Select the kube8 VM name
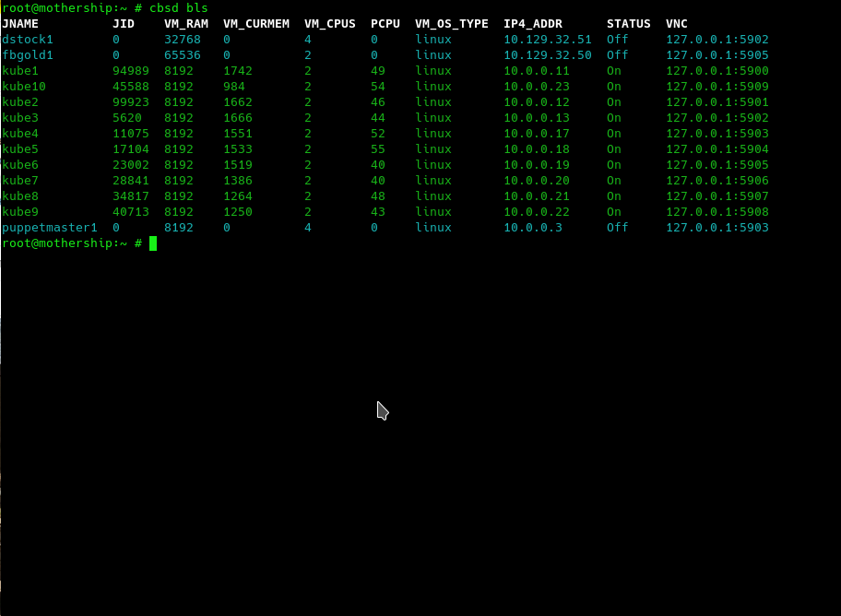Screen dimensions: 841x616 click(x=20, y=195)
